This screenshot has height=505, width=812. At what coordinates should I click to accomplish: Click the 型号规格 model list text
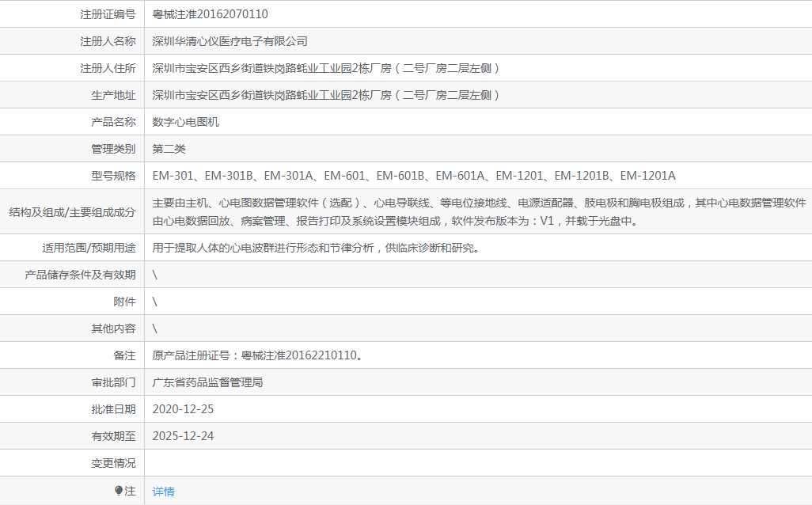click(414, 176)
